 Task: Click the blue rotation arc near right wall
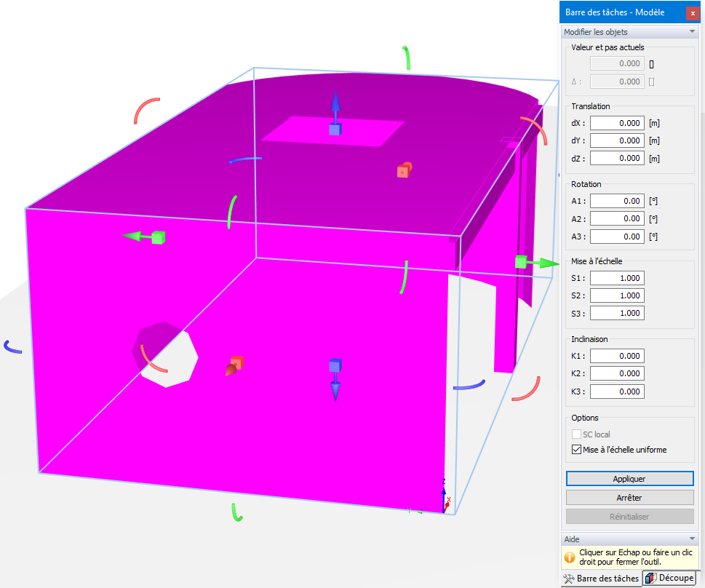click(469, 385)
